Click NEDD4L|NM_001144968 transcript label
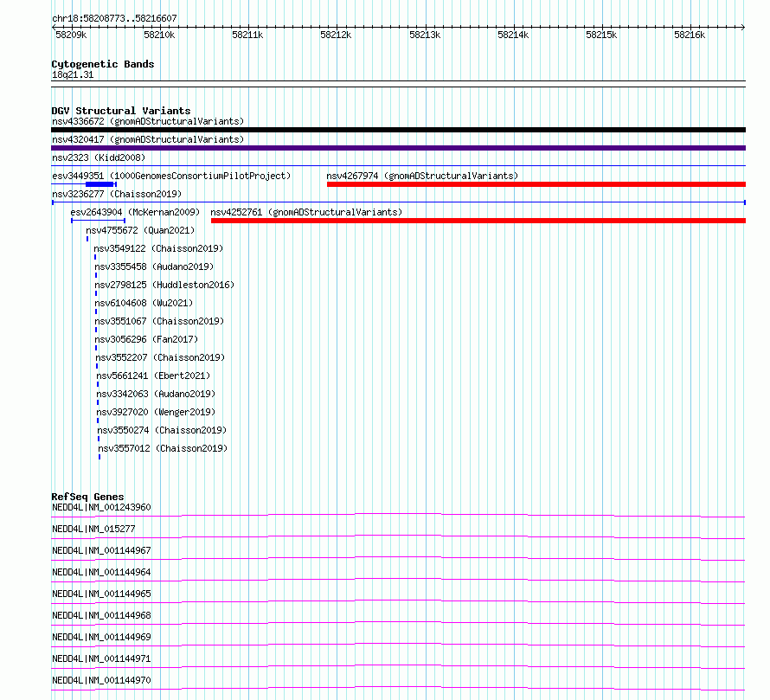The height and width of the screenshot is (700, 770). pyautogui.click(x=101, y=615)
